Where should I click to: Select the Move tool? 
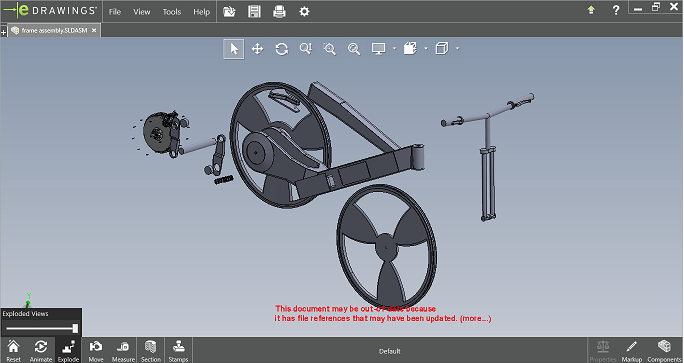click(x=96, y=350)
